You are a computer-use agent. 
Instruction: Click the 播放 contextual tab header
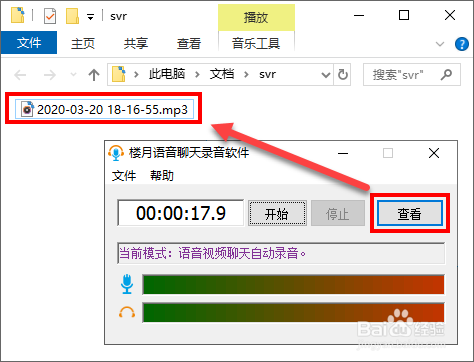coord(256,17)
